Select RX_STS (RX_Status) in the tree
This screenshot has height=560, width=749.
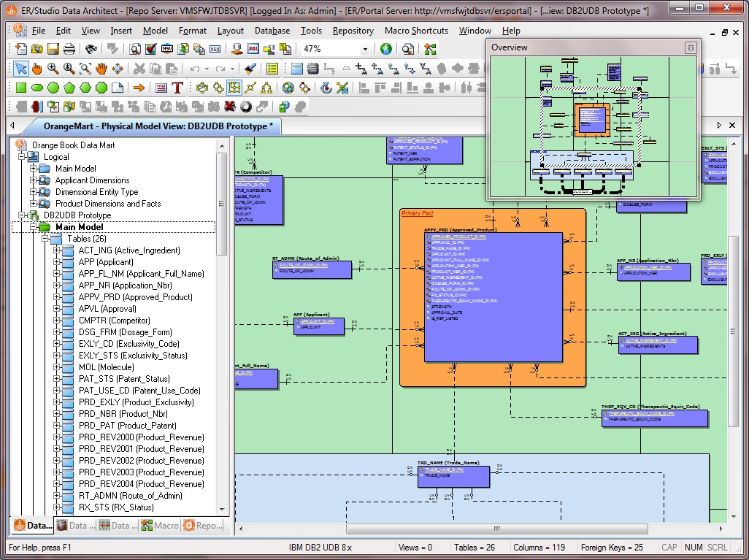[116, 507]
